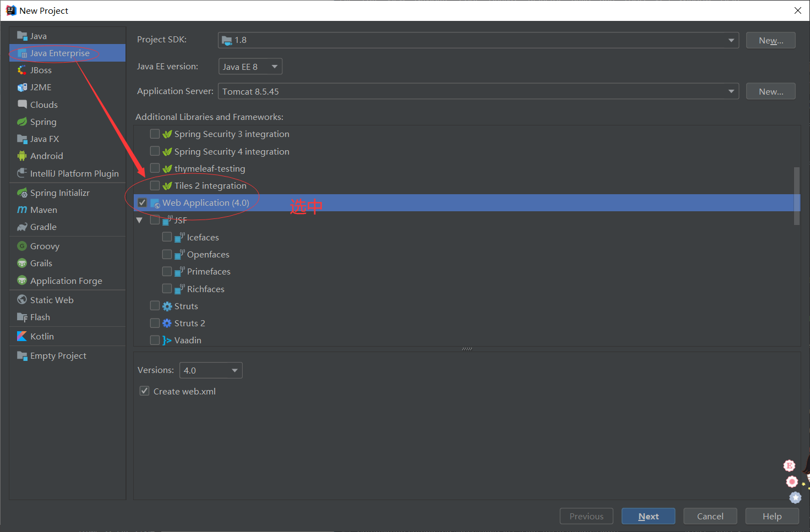Screen dimensions: 810x532
Task: Select the Java FX icon
Action: (x=22, y=139)
